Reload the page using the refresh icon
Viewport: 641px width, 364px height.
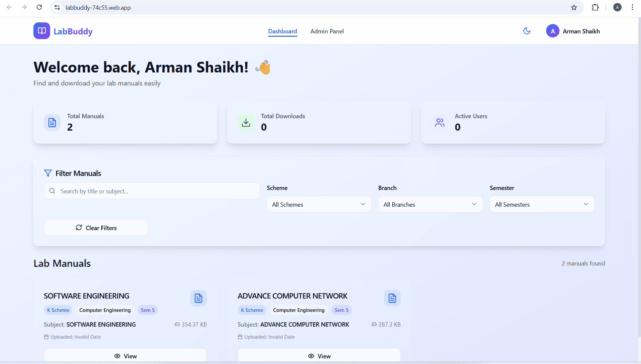39,7
